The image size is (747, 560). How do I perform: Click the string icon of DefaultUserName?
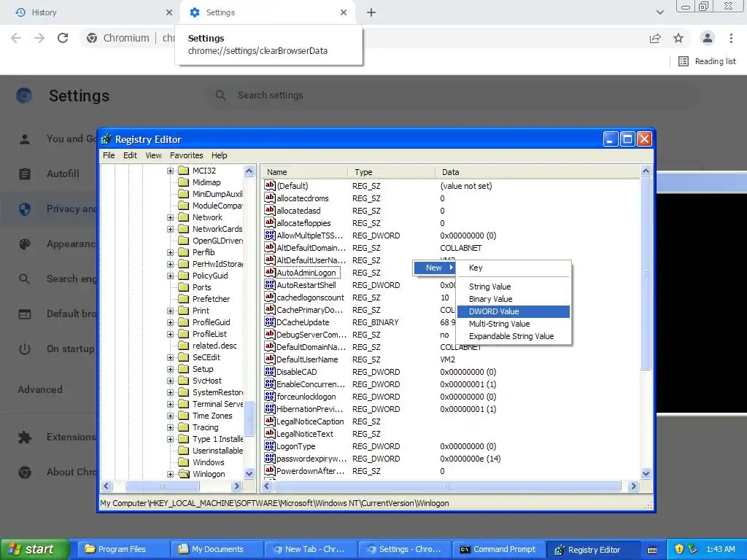tap(270, 359)
